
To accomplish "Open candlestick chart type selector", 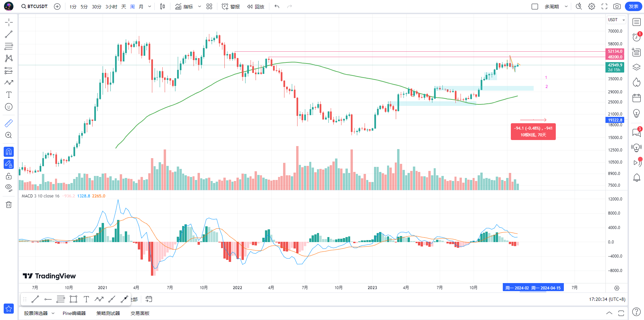I will pyautogui.click(x=163, y=6).
